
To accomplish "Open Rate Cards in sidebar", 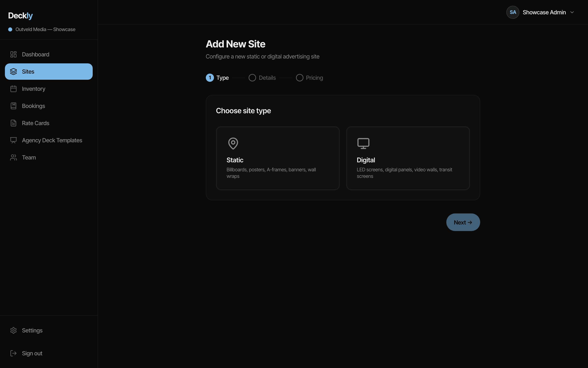I will (x=49, y=123).
